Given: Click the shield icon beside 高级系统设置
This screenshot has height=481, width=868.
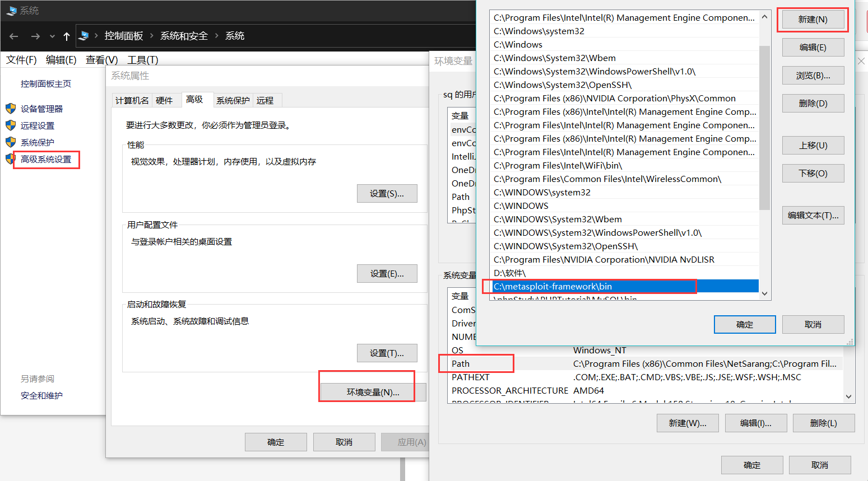Looking at the screenshot, I should [11, 160].
